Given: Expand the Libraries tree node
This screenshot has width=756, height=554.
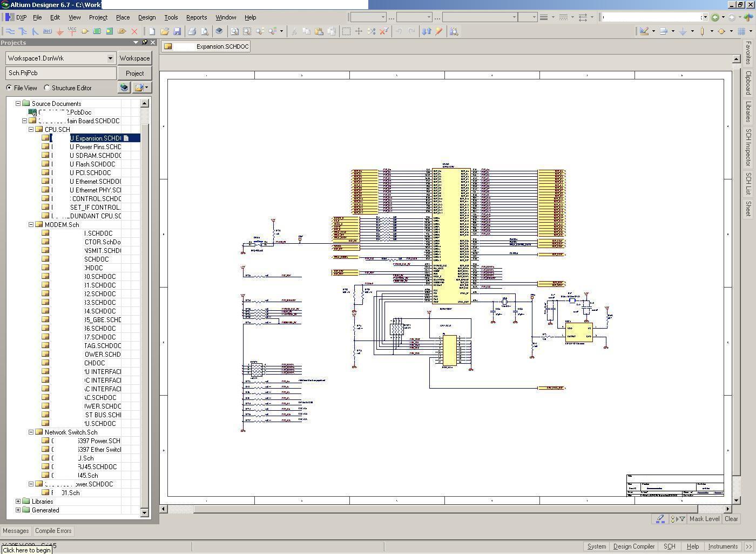Looking at the screenshot, I should [18, 502].
